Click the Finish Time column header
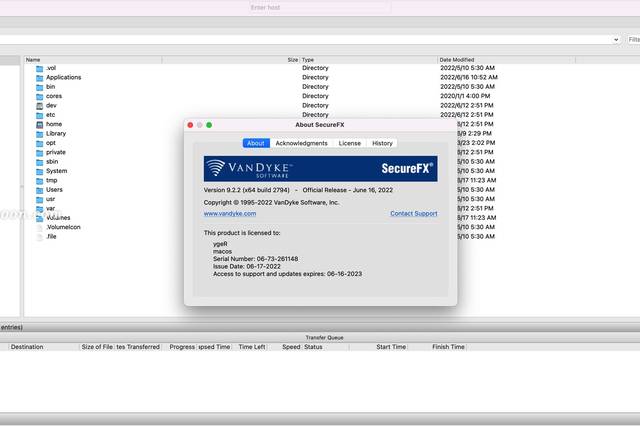This screenshot has width=640, height=426. pos(438,347)
